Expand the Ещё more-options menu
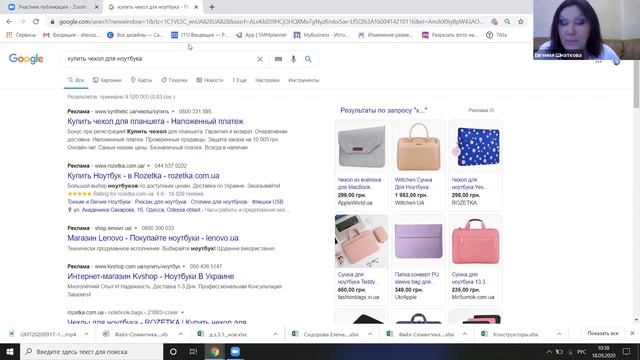 [x=240, y=80]
